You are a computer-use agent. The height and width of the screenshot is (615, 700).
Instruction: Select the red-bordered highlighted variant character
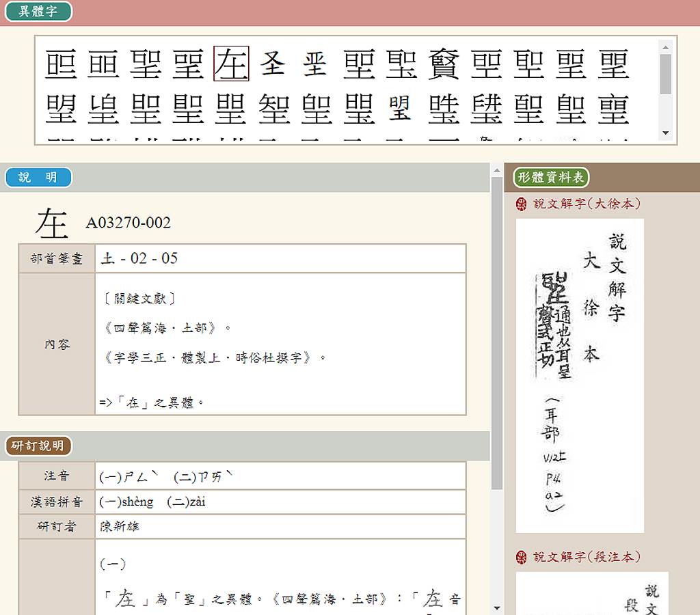click(x=231, y=64)
